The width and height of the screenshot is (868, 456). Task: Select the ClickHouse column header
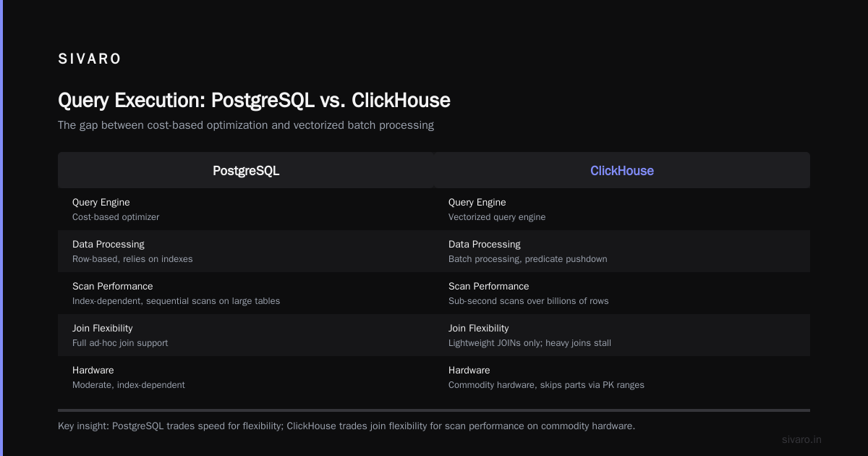(622, 171)
